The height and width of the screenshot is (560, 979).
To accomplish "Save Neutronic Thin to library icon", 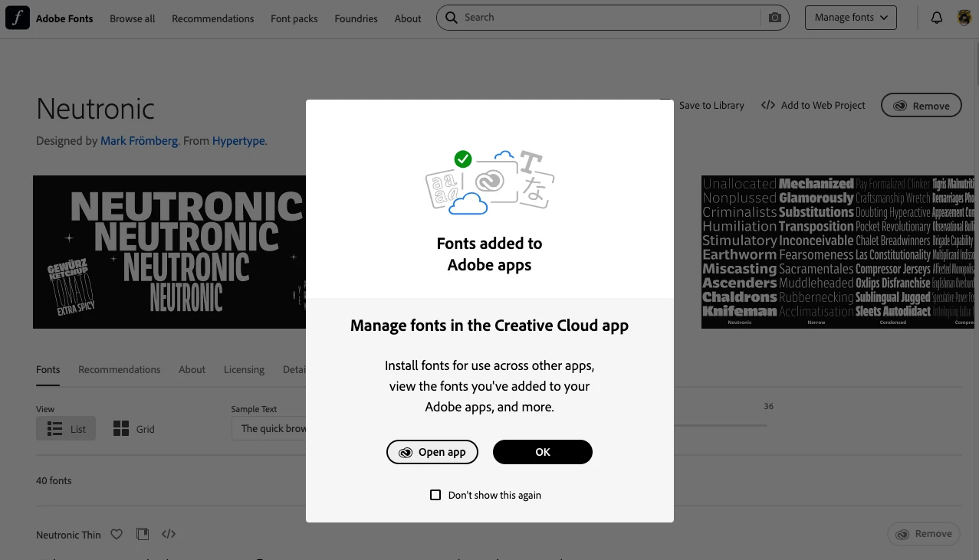I will [143, 534].
